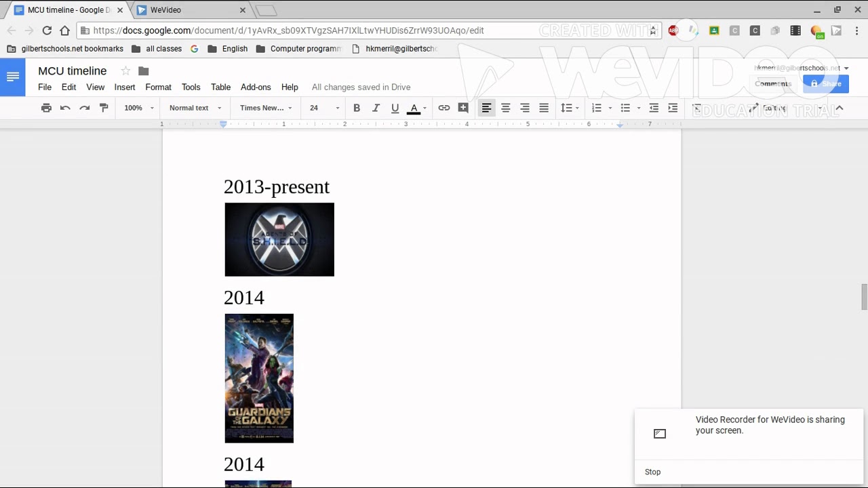Open the Chrome three-dot menu

[856, 30]
